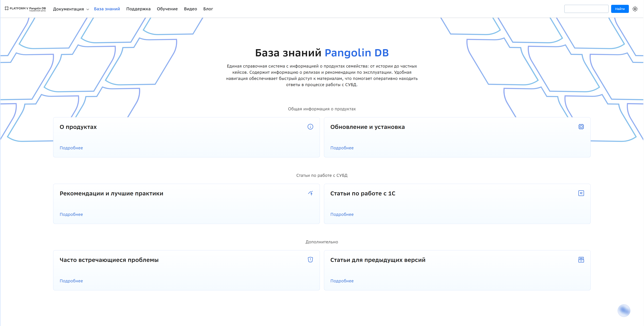Focus the search input field

pyautogui.click(x=586, y=9)
